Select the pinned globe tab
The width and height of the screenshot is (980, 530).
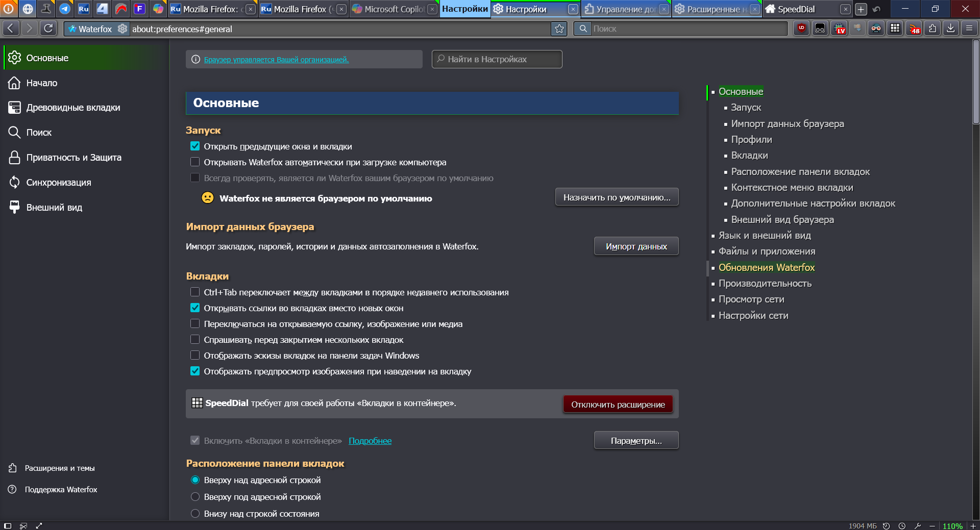pos(28,9)
